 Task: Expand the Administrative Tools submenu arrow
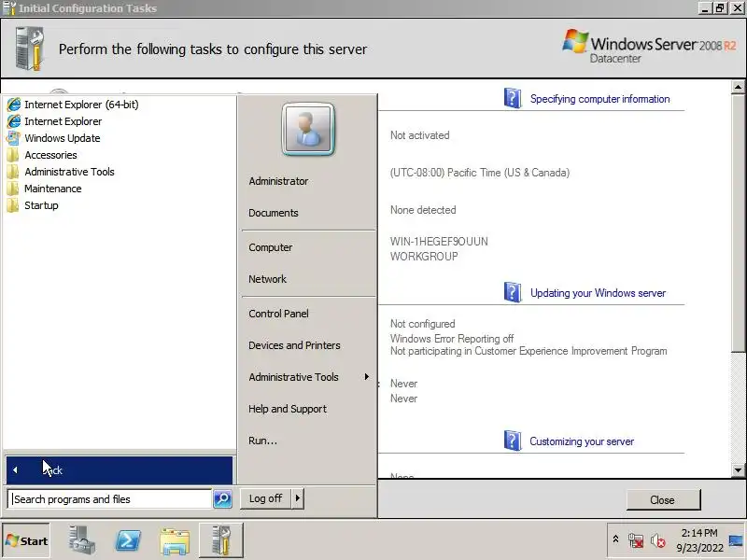[x=366, y=377]
